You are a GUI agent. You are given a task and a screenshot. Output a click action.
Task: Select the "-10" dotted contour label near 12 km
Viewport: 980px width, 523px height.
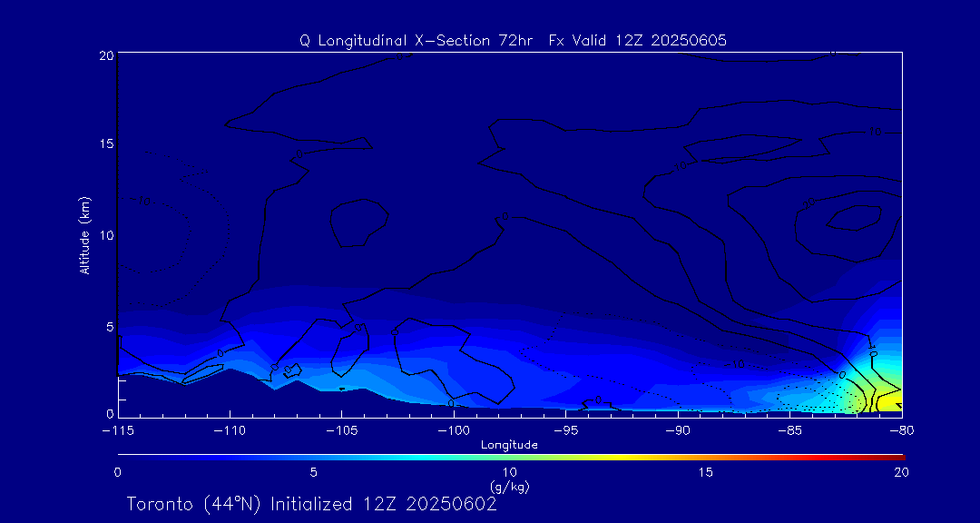tap(142, 202)
